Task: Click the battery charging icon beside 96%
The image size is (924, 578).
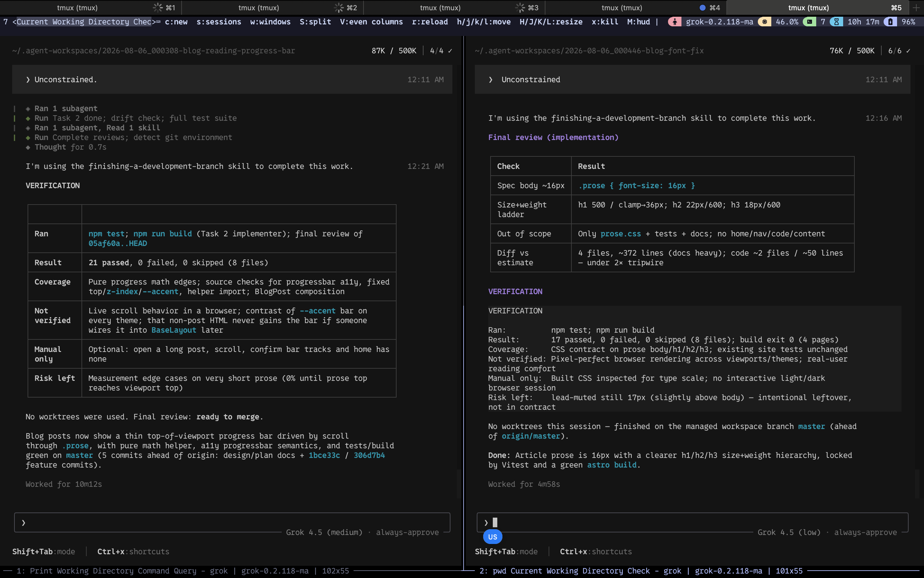Action: 890,22
